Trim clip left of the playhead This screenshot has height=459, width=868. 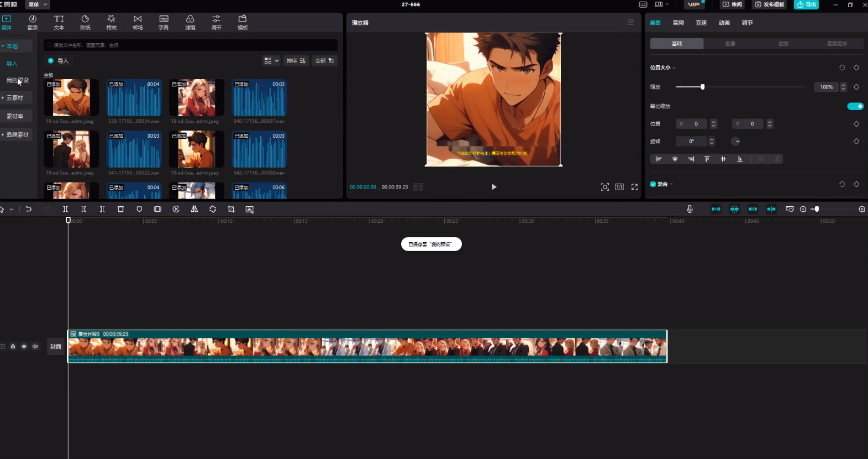pos(84,209)
